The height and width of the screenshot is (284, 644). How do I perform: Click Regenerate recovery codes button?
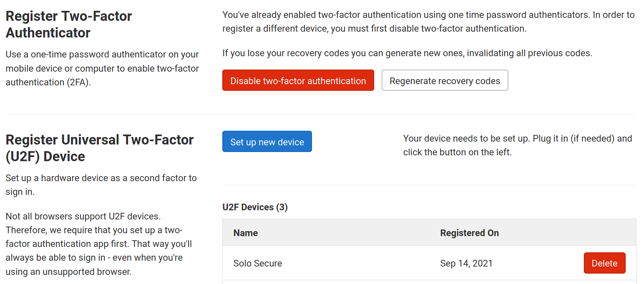pyautogui.click(x=445, y=80)
